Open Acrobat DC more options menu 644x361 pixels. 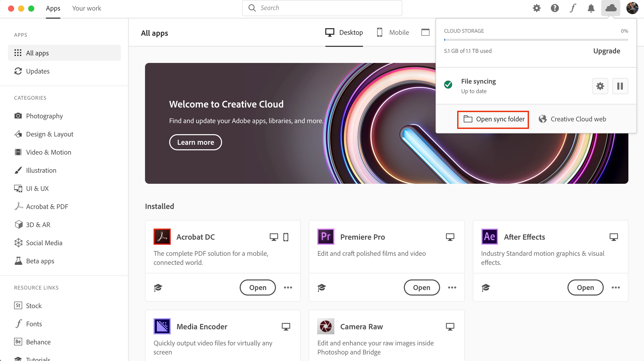click(288, 287)
